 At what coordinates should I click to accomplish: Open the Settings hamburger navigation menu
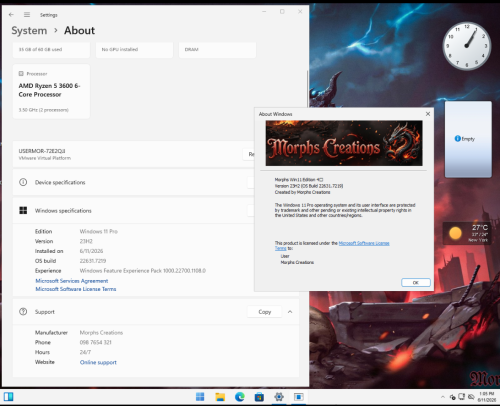[x=27, y=15]
